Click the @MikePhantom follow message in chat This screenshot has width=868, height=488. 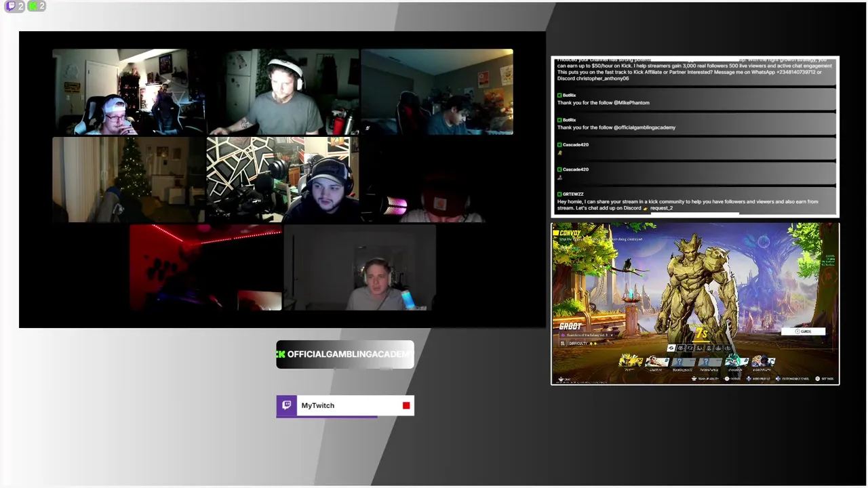[x=603, y=102]
